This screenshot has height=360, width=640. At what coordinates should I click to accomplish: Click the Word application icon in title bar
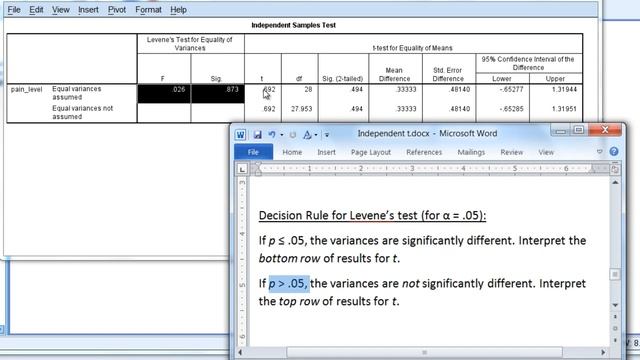click(240, 134)
